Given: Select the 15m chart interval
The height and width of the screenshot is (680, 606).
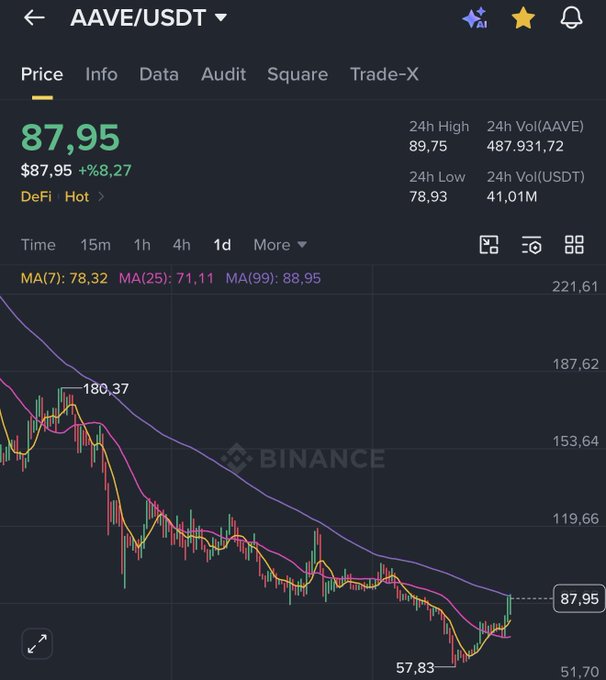Looking at the screenshot, I should 95,245.
